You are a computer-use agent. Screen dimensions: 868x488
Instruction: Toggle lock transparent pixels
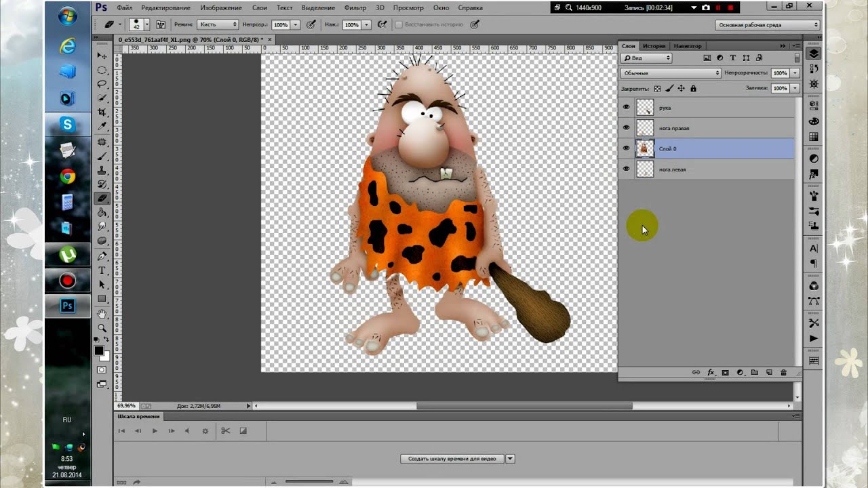click(657, 88)
